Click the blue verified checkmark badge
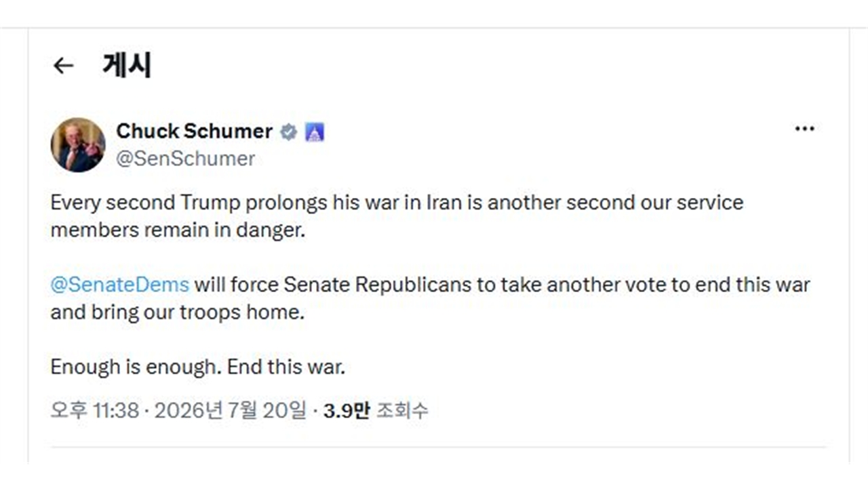Viewport: 868px width, 488px height. pyautogui.click(x=289, y=131)
